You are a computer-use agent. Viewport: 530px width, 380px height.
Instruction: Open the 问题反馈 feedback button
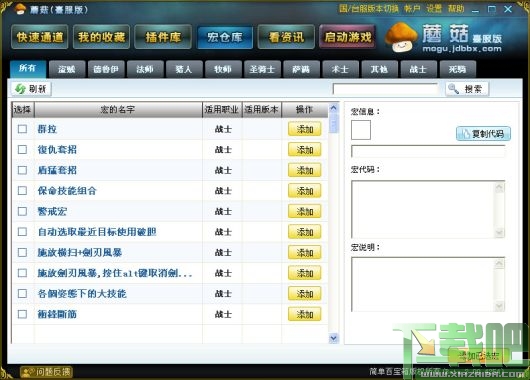tap(46, 372)
